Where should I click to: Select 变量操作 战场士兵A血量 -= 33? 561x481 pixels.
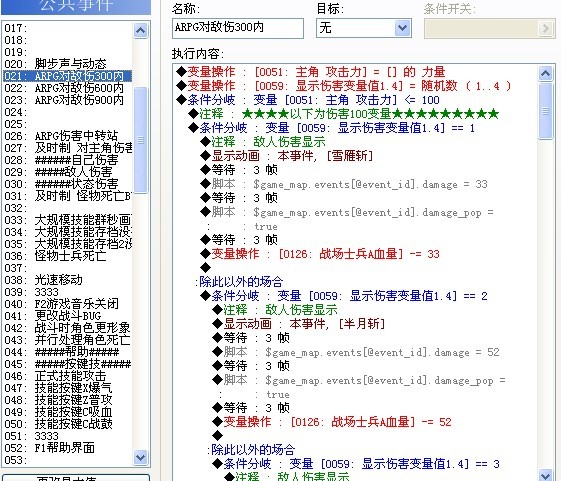tap(319, 254)
